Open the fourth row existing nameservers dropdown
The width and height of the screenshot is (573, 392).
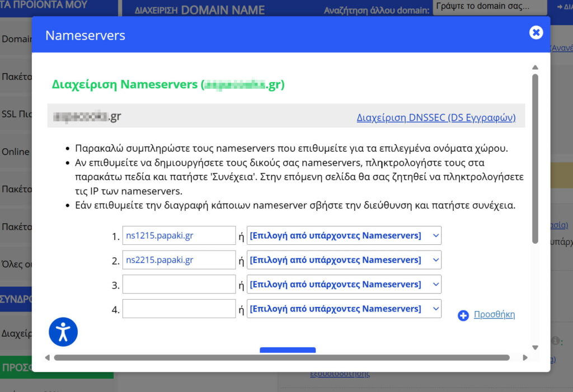click(x=344, y=308)
